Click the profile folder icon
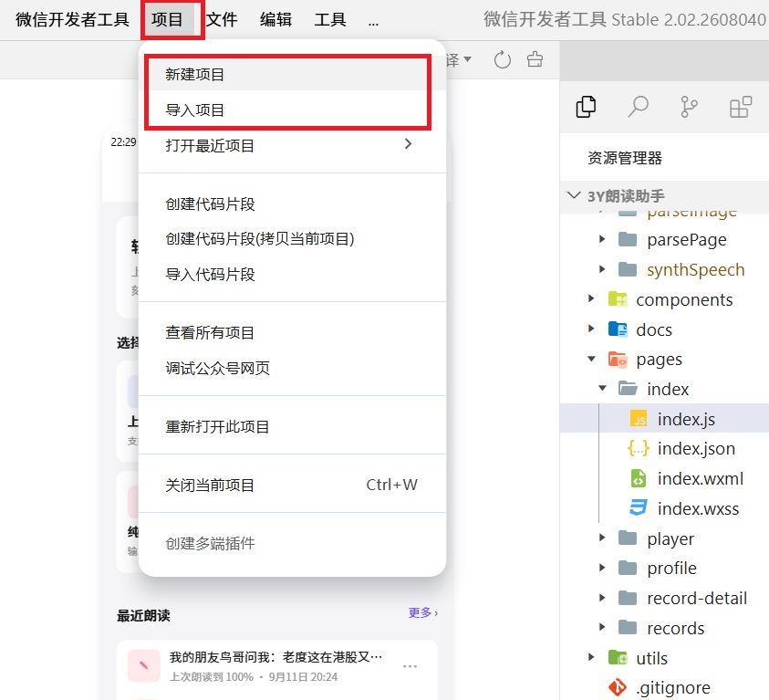Image resolution: width=769 pixels, height=700 pixels. coord(628,568)
